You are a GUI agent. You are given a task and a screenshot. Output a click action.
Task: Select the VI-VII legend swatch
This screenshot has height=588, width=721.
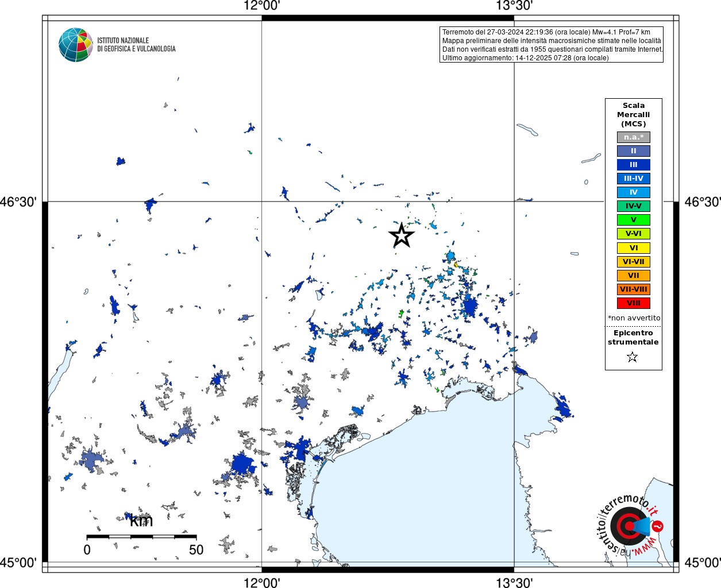[633, 262]
